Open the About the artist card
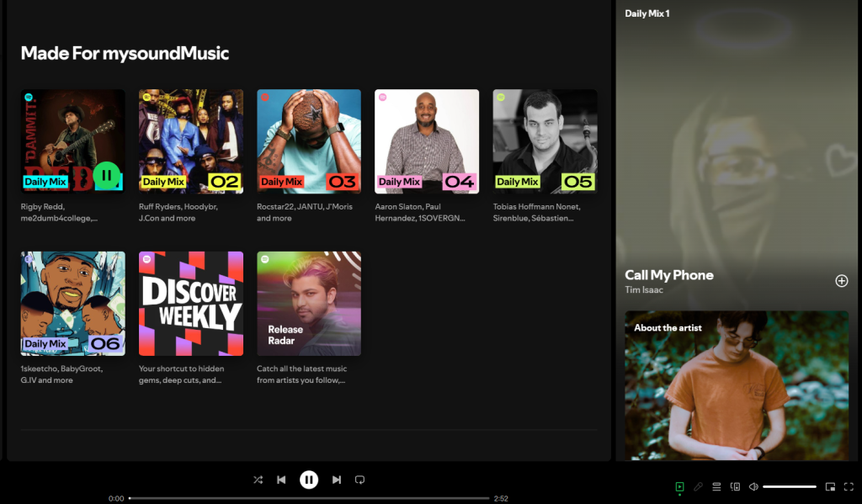 tap(737, 386)
